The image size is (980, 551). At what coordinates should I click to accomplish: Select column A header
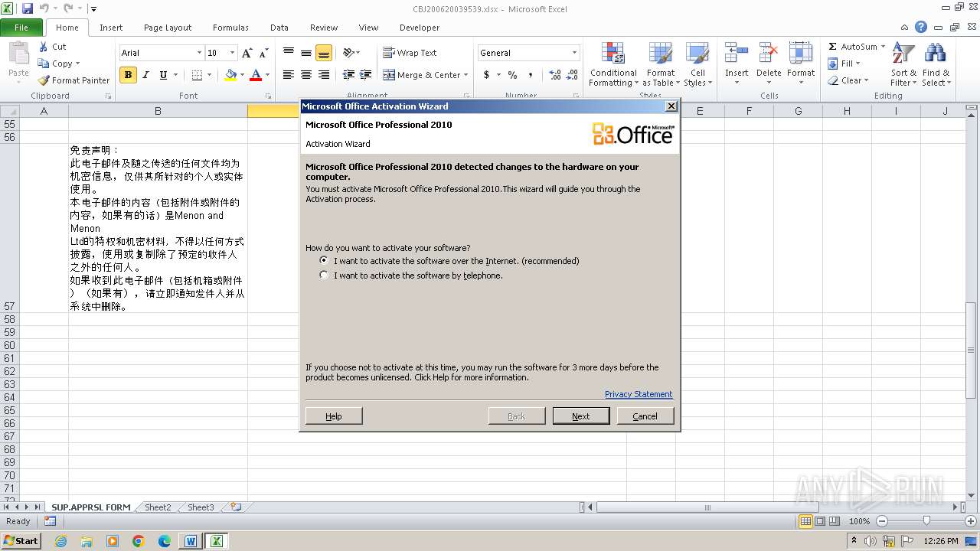(44, 111)
